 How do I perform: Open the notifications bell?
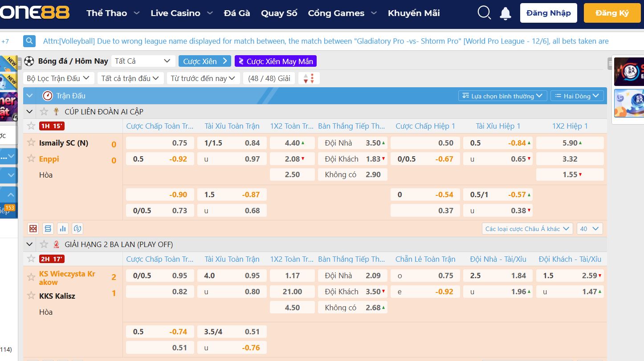pos(505,13)
